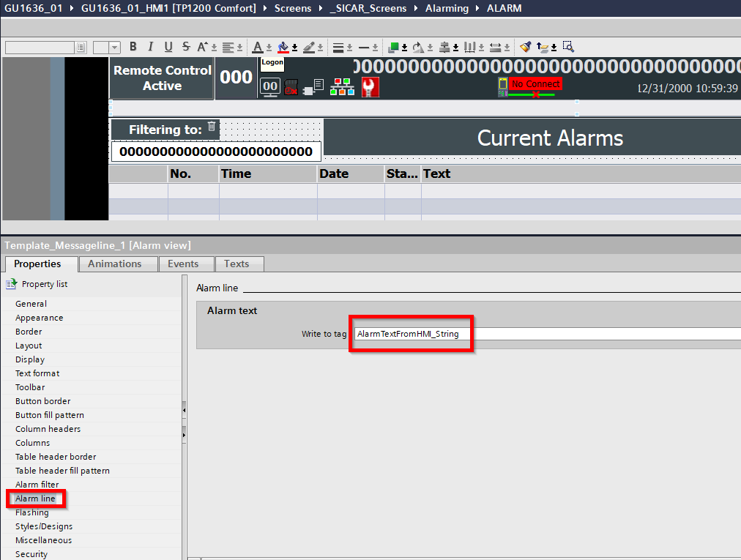Screen dimensions: 741x560
Task: Click _SICAR_Screens in breadcrumb path
Action: point(368,9)
